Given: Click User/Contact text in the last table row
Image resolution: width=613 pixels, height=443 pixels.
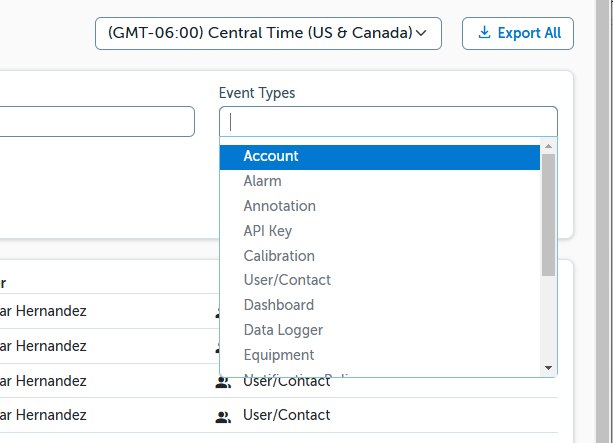Looking at the screenshot, I should click(x=286, y=415).
